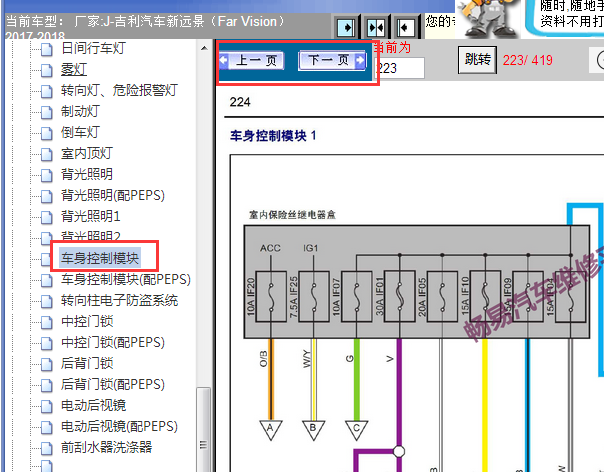Image resolution: width=604 pixels, height=472 pixels.
Task: Open the 中控门锁 entry
Action: pyautogui.click(x=87, y=321)
